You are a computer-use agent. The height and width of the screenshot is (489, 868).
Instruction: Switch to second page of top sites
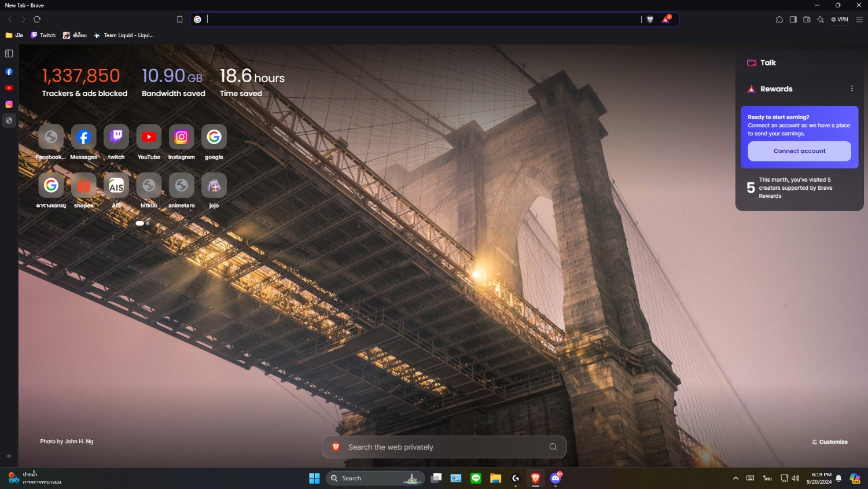(148, 223)
